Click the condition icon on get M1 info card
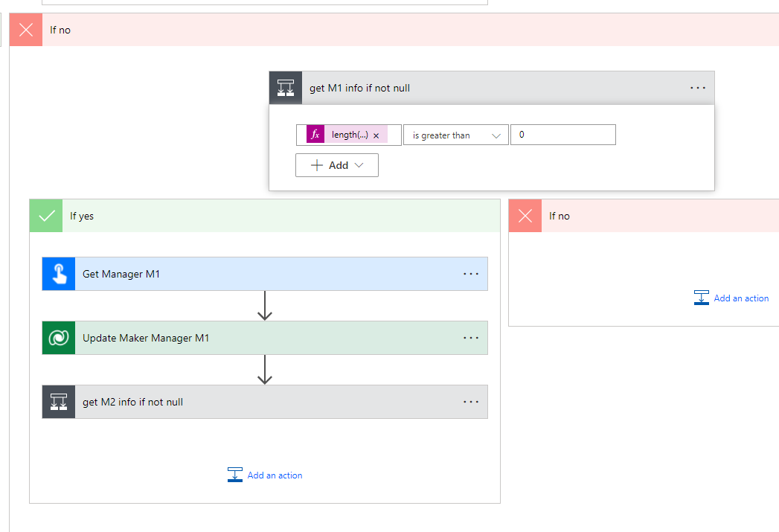This screenshot has width=779, height=532. [286, 88]
